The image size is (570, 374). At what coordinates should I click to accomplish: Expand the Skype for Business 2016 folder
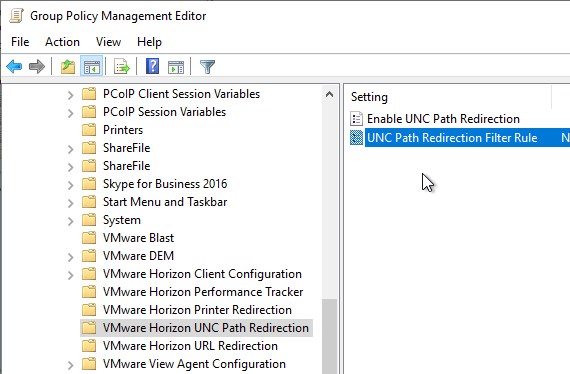71,185
